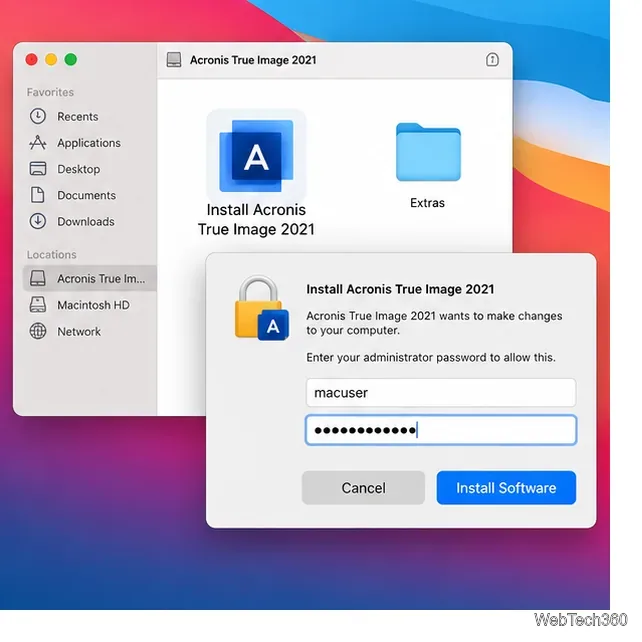
Task: Click the Macintosh HD drive icon
Action: 38,305
